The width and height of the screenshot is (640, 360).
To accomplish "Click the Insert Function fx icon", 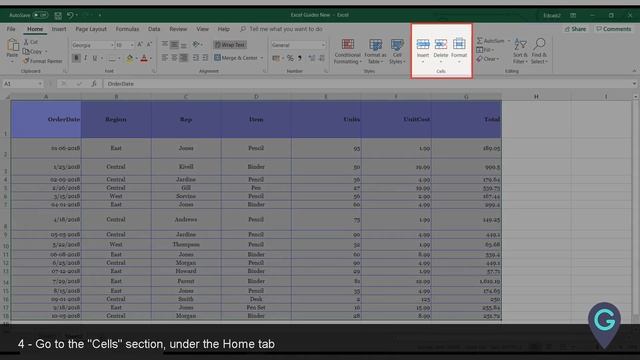I will (93, 84).
